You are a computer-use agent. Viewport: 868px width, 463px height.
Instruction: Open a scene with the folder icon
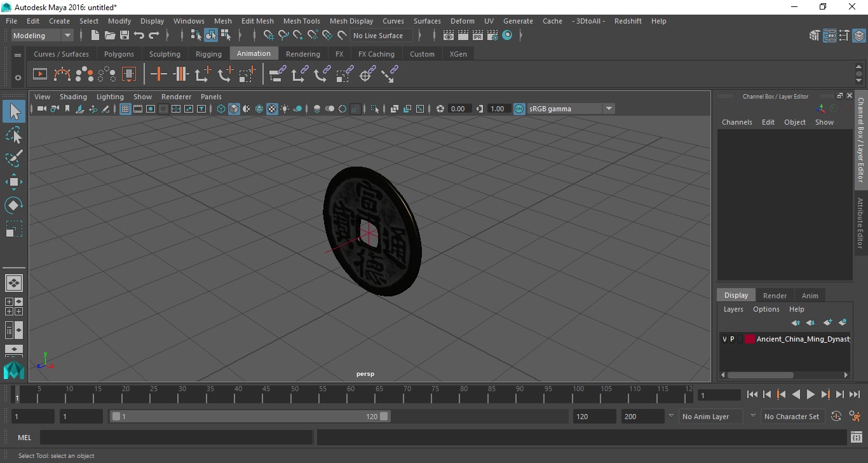coord(110,36)
